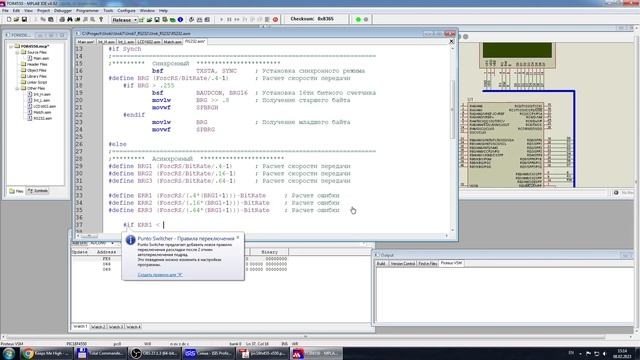Select the Header Files folder

(x=37, y=64)
